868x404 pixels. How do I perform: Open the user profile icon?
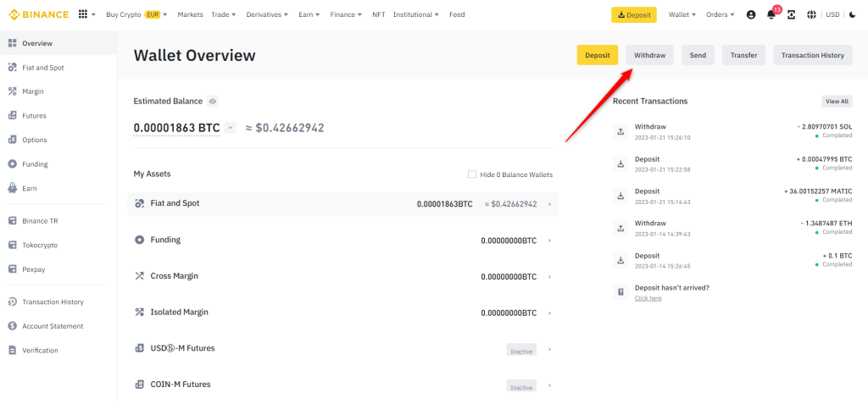coord(751,15)
